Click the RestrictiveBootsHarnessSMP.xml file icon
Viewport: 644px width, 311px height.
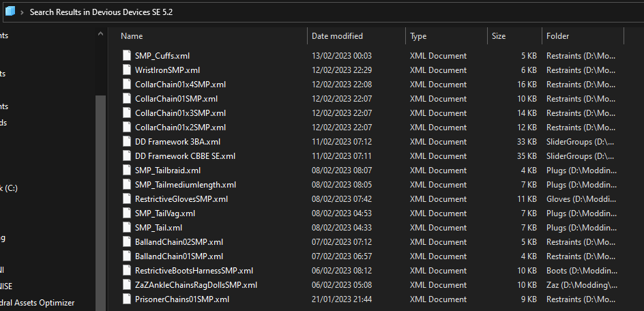point(128,271)
